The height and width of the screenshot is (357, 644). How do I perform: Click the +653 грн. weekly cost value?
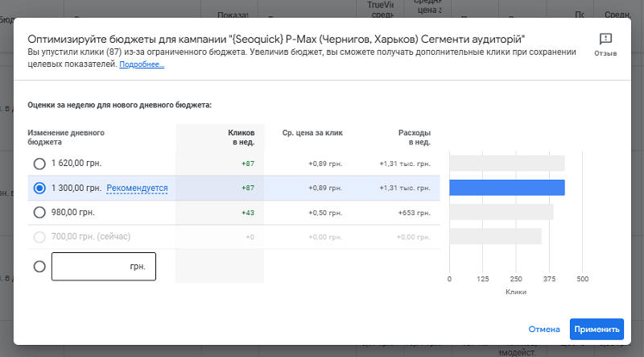point(414,213)
